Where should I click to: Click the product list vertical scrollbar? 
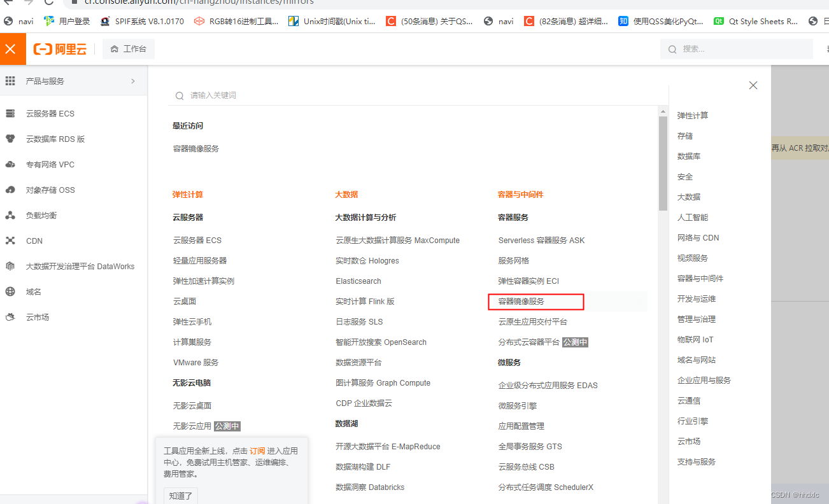point(663,164)
